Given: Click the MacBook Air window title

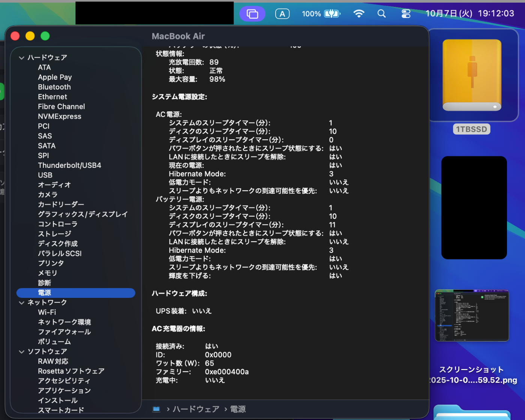Looking at the screenshot, I should [x=178, y=36].
